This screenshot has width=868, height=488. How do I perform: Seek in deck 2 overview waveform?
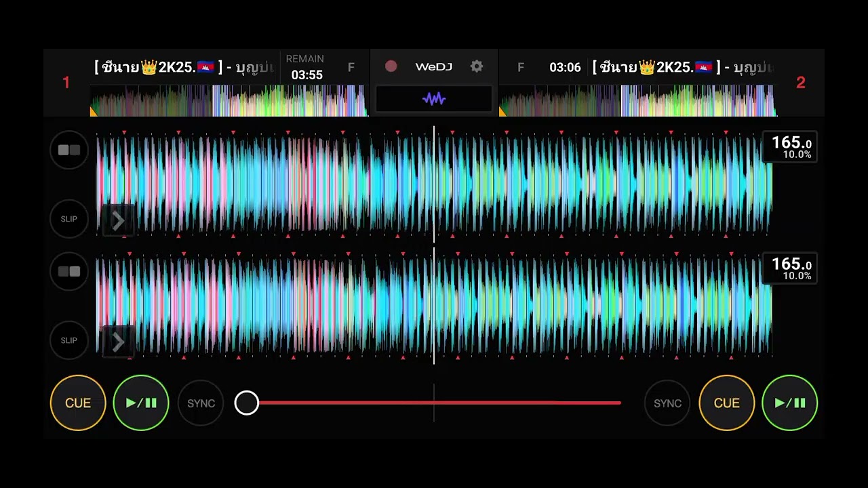coord(637,101)
